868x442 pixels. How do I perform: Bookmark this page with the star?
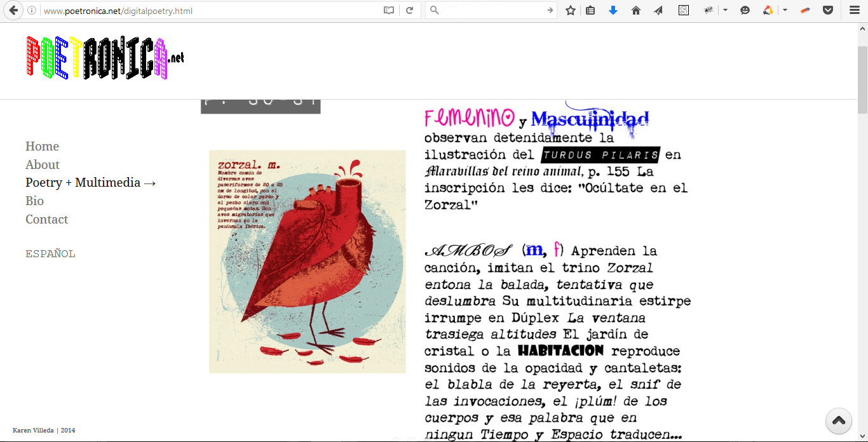coord(571,11)
